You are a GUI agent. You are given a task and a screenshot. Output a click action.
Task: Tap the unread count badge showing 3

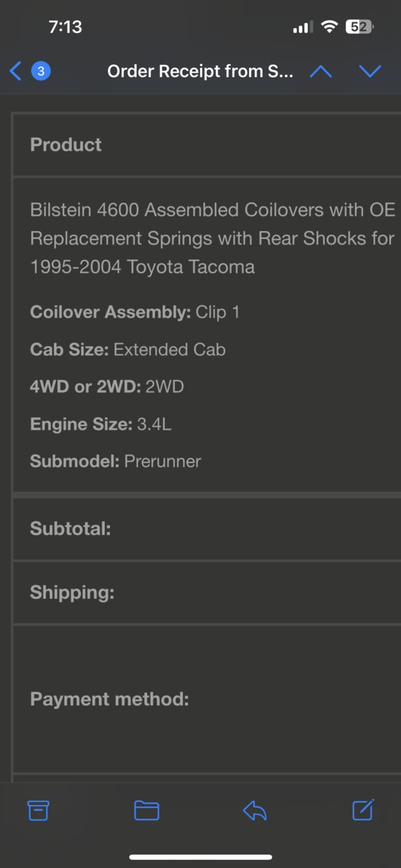41,71
